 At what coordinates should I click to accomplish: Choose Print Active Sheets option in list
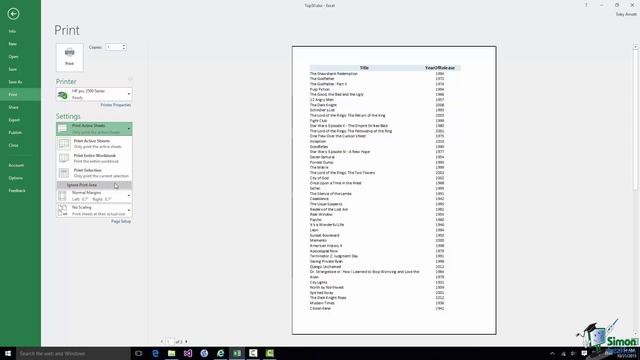[94, 143]
